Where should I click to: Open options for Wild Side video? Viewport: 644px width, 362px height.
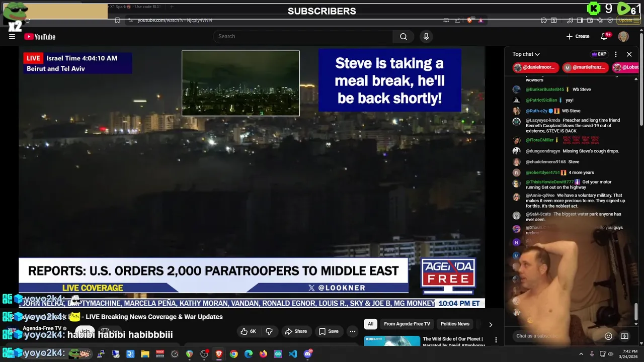tap(496, 340)
